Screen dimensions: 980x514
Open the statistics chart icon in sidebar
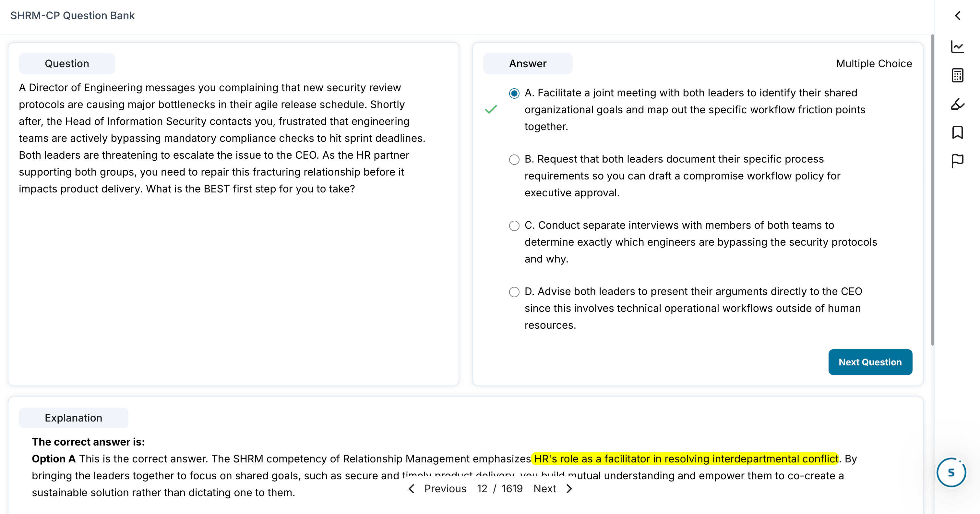pos(958,46)
